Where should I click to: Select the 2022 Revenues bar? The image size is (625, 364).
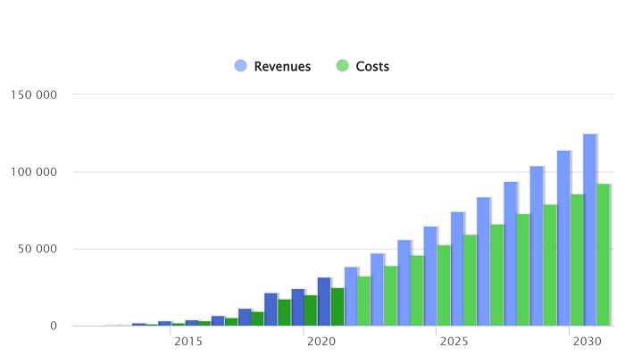pyautogui.click(x=351, y=296)
